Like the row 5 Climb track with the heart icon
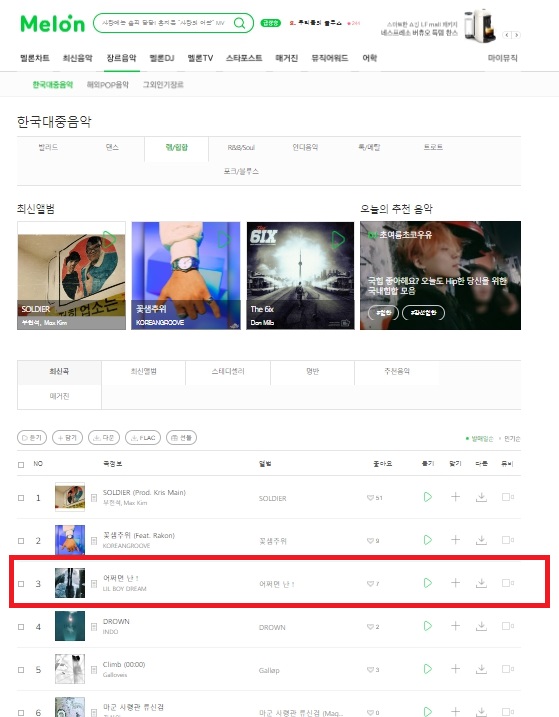559x717 pixels. [x=370, y=670]
